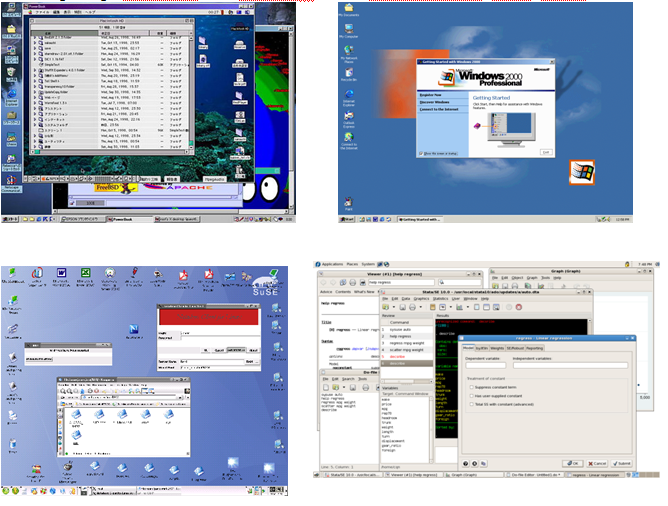
Task: Click OK in the regress dialog
Action: pos(573,463)
